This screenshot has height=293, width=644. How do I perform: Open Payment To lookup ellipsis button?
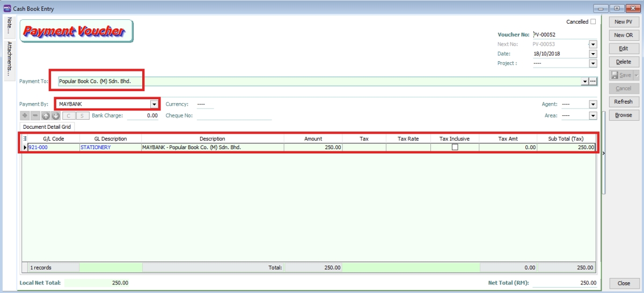pyautogui.click(x=593, y=82)
